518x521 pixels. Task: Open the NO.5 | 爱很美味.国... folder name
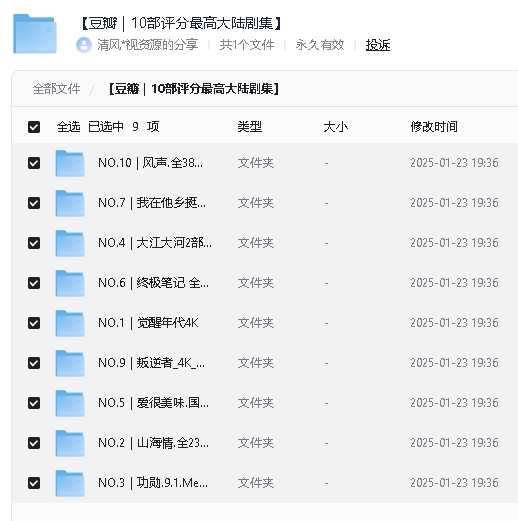click(x=153, y=403)
